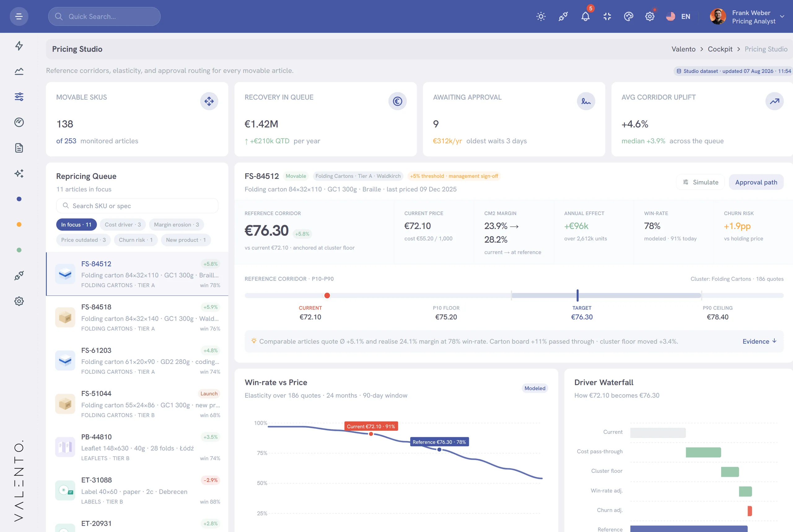Select ET-31088 label queue item

[137, 490]
